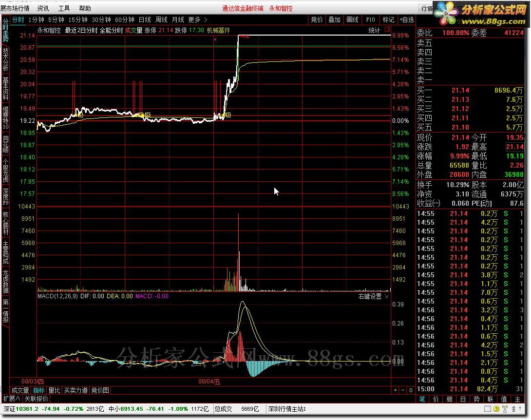The width and height of the screenshot is (531, 420).
Task: Click the 买一 bid row at 21.14
Action: pyautogui.click(x=470, y=90)
